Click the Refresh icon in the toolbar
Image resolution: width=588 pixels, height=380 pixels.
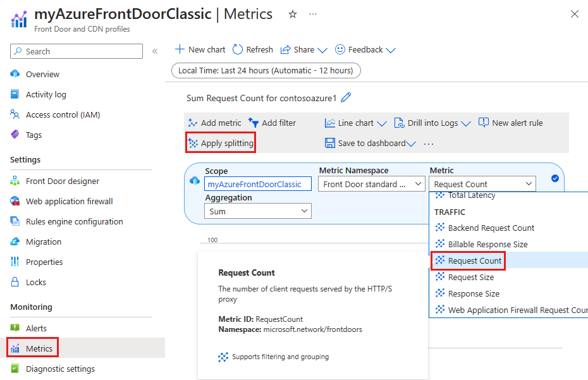point(237,49)
